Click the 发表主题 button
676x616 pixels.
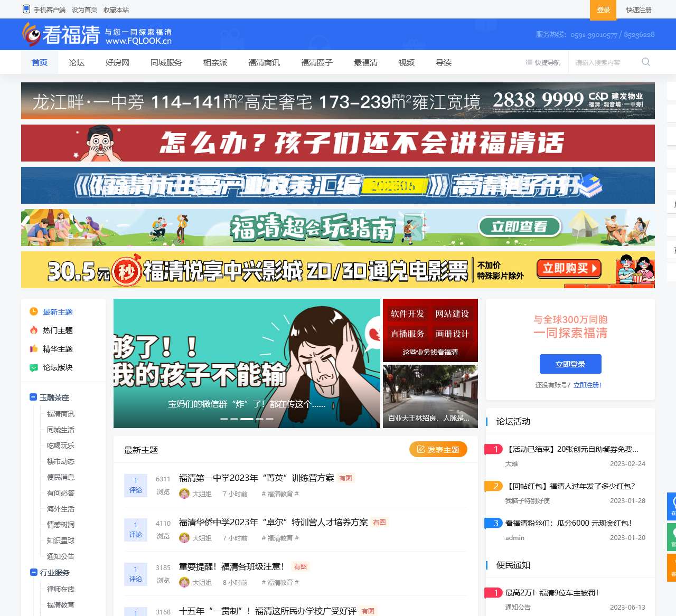tap(438, 449)
